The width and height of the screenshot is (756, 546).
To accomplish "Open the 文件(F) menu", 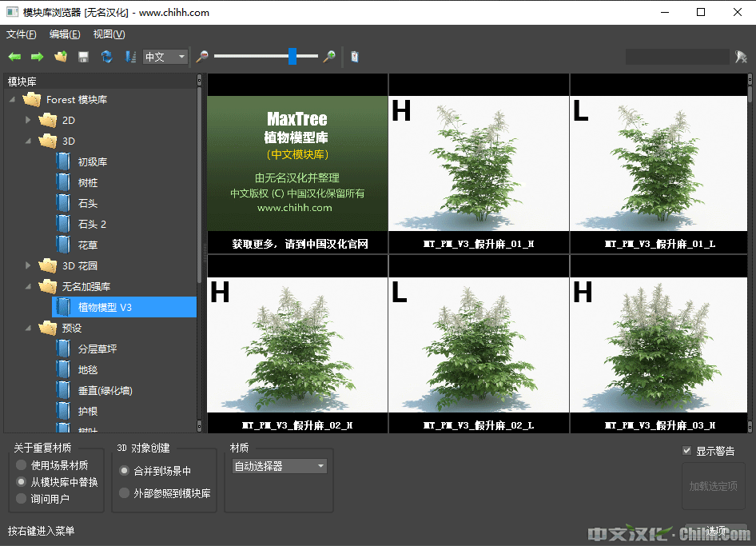I will pyautogui.click(x=22, y=34).
